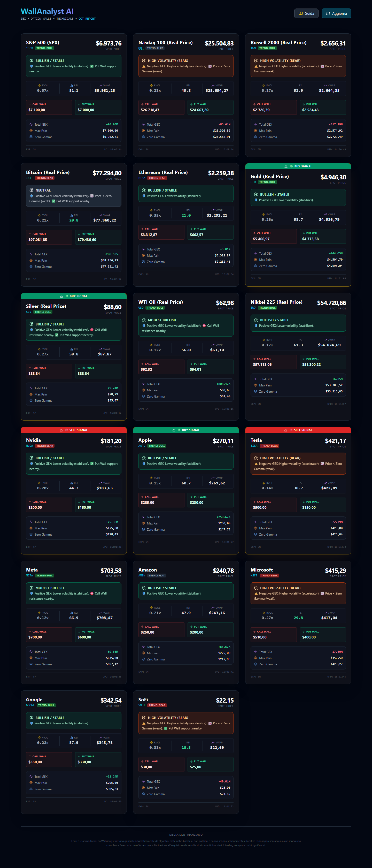Click the Amazon AMZN ticker label
Viewport: 372px width, 868px height.
pos(142,575)
